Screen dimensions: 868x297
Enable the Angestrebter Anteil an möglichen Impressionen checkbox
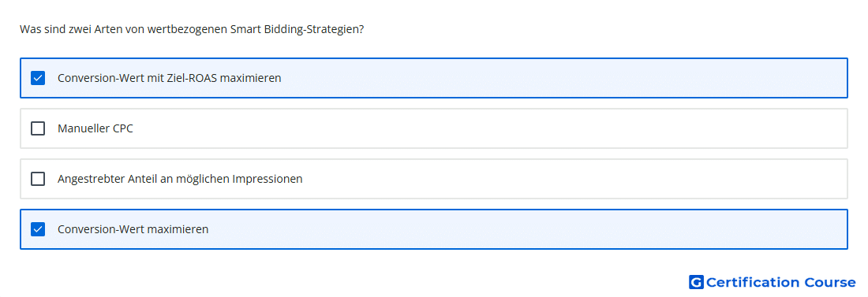38,179
